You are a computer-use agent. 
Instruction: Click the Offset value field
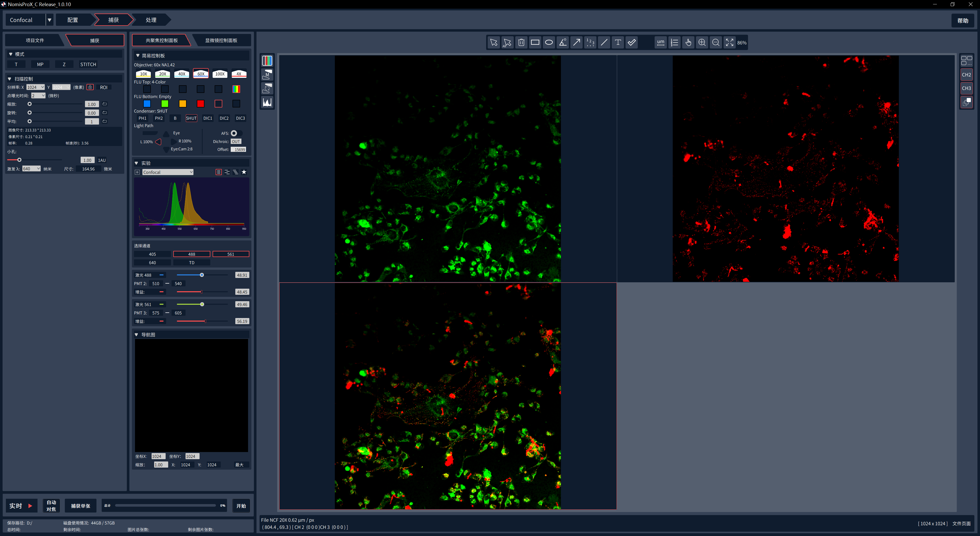coord(239,150)
